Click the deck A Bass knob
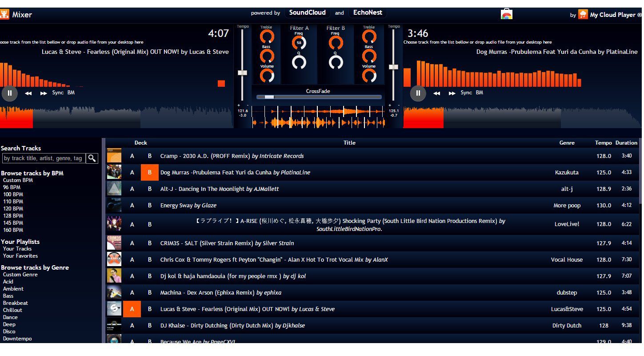The width and height of the screenshot is (644, 356). tap(267, 56)
